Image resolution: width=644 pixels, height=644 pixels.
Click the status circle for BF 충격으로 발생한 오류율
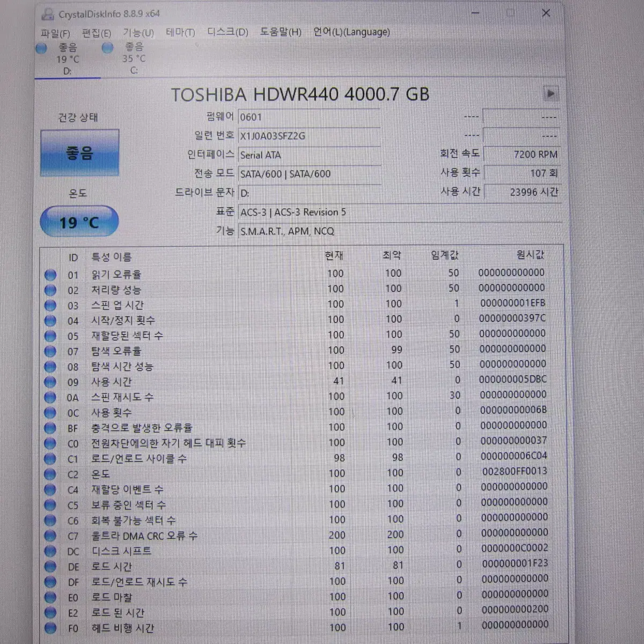click(50, 428)
